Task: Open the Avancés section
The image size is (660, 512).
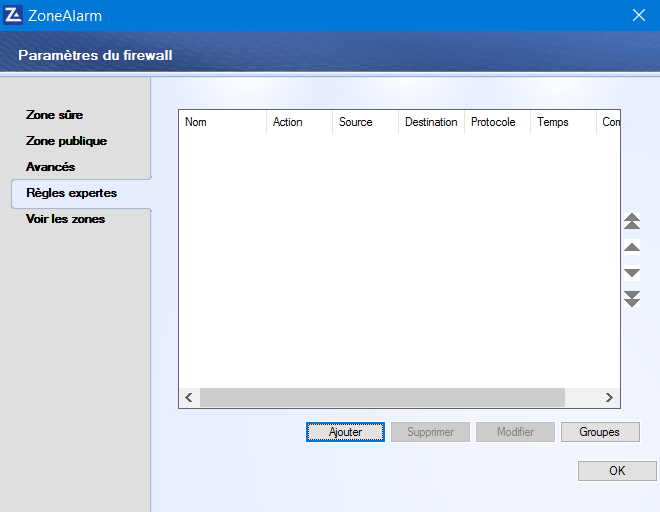Action: (50, 167)
